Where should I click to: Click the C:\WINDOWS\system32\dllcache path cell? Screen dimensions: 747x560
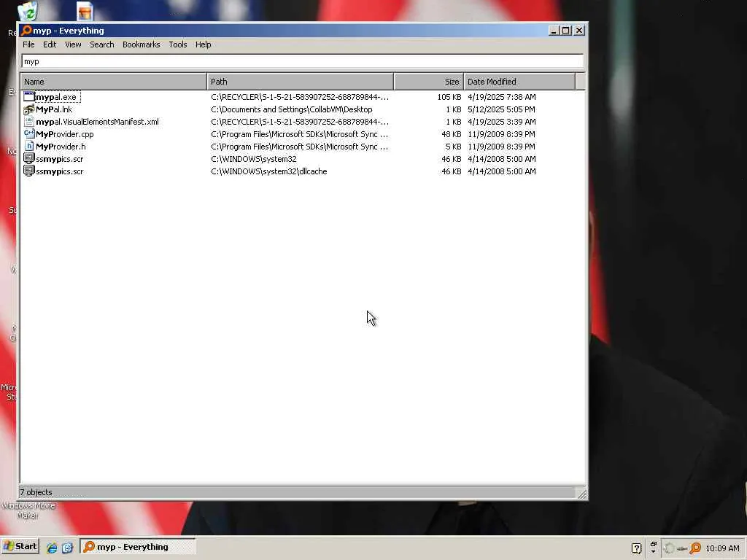[268, 171]
